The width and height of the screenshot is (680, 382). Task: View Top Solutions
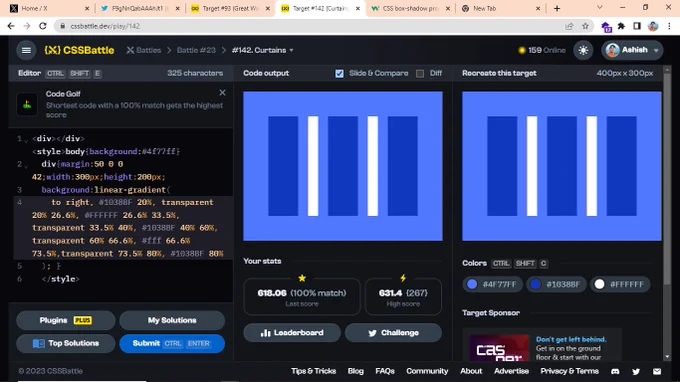(x=66, y=343)
